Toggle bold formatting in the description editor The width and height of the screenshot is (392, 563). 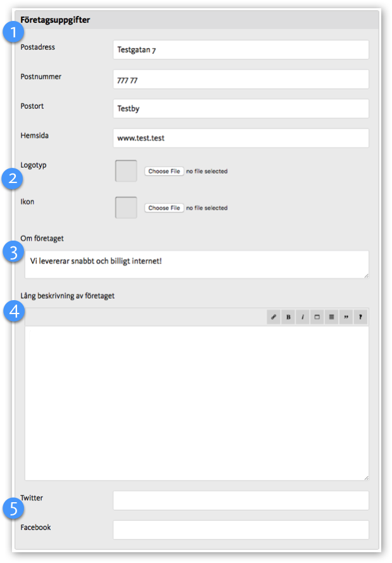coord(288,317)
